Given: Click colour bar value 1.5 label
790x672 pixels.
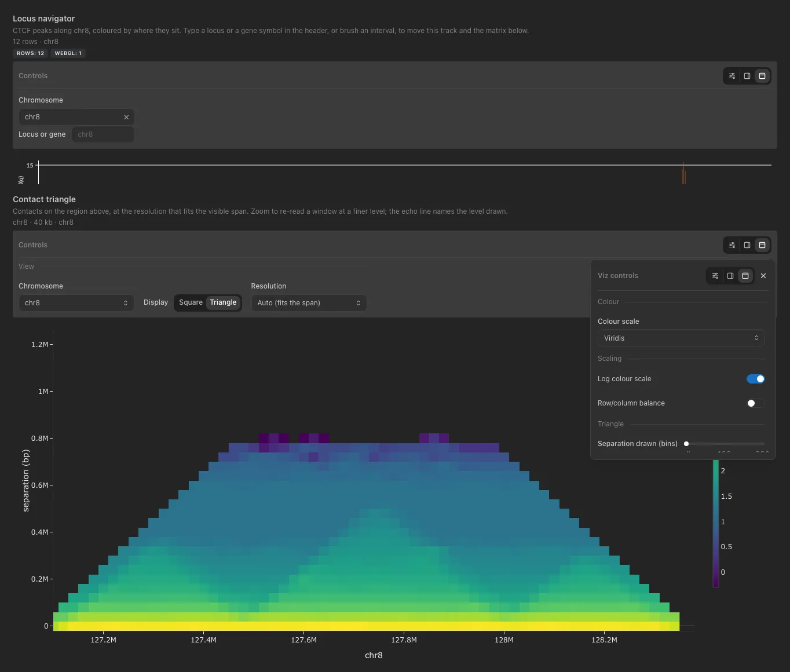Looking at the screenshot, I should 726,496.
